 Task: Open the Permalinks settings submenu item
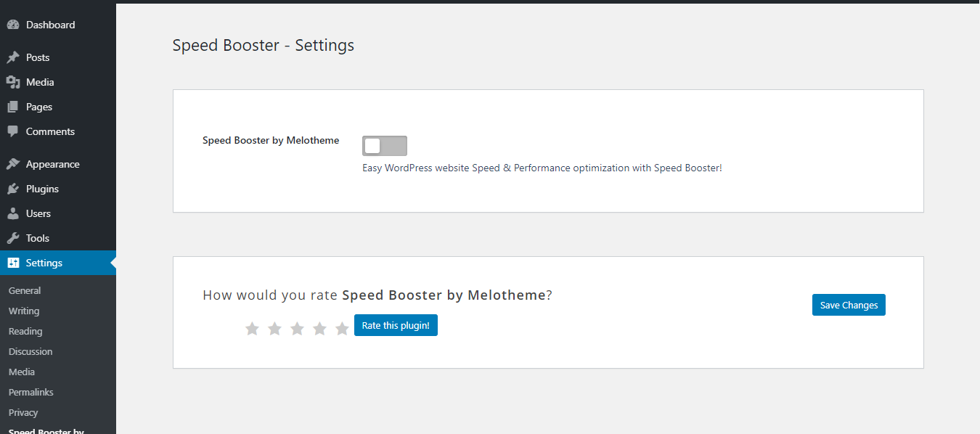[x=31, y=392]
